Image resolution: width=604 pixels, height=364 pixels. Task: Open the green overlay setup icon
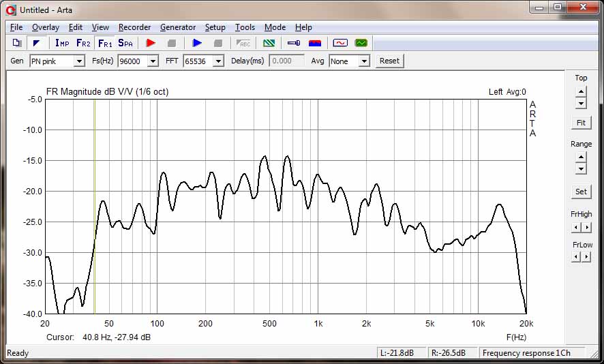(x=269, y=43)
